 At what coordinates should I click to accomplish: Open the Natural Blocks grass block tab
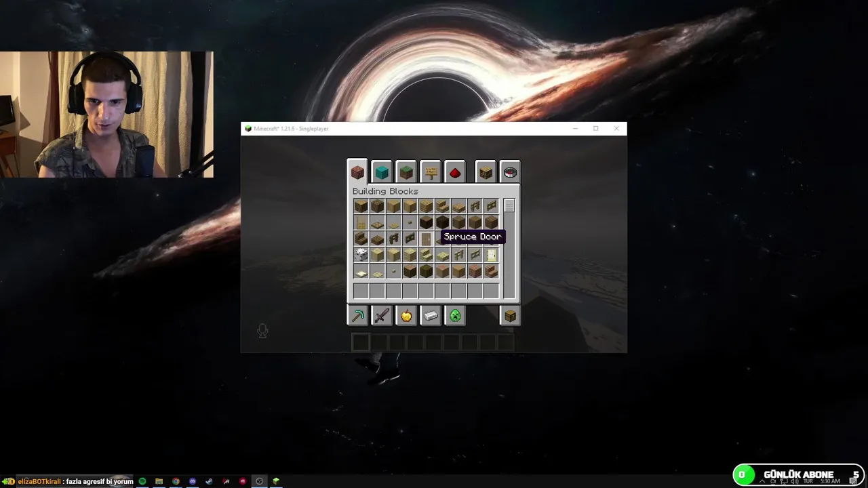(x=406, y=172)
